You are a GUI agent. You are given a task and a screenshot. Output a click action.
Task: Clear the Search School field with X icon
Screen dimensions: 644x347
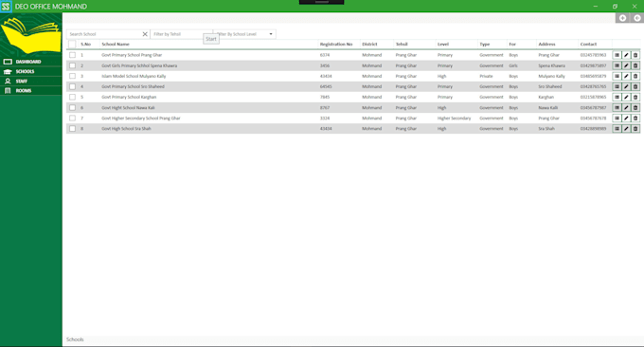click(145, 34)
